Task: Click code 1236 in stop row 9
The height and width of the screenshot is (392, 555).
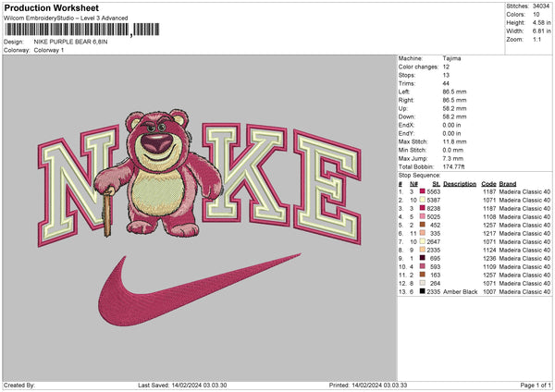Action: [x=489, y=258]
